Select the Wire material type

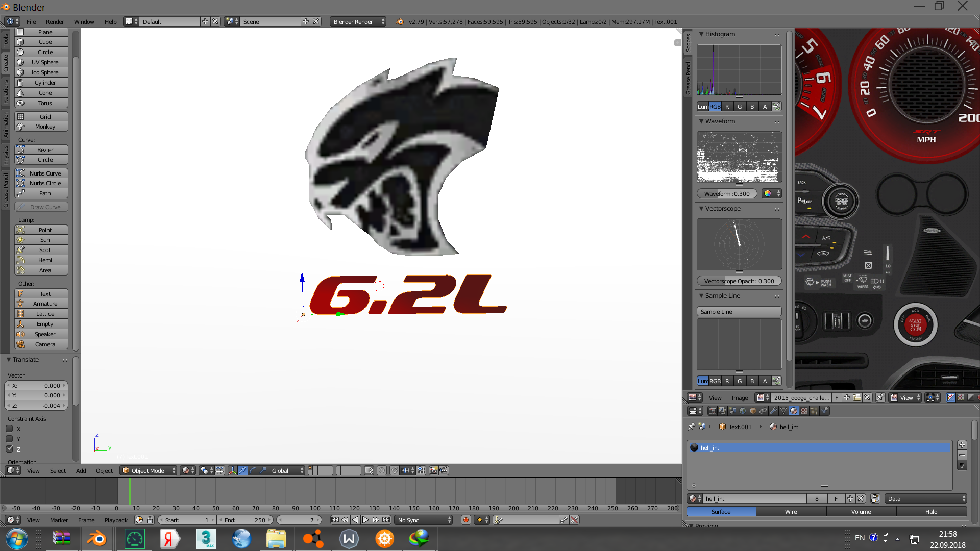tap(791, 511)
